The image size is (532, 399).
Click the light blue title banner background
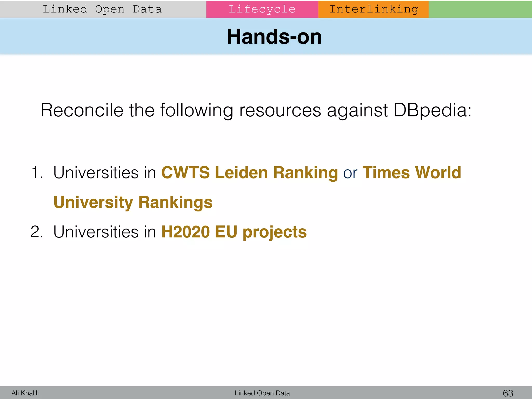tap(104, 37)
